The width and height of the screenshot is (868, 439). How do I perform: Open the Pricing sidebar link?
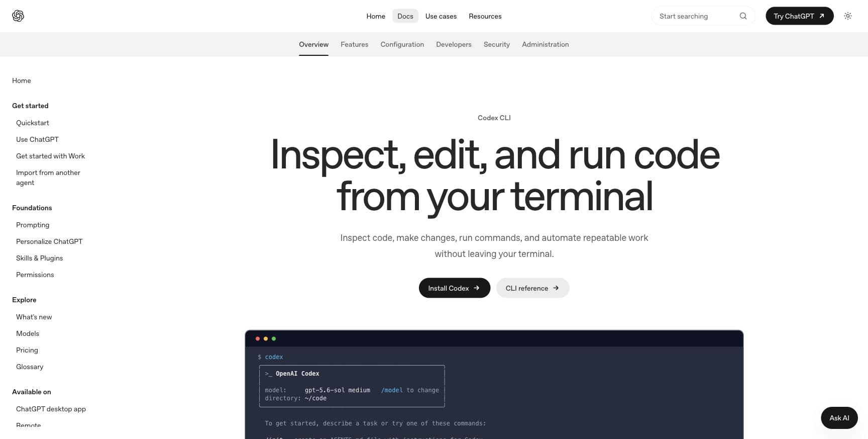[27, 350]
